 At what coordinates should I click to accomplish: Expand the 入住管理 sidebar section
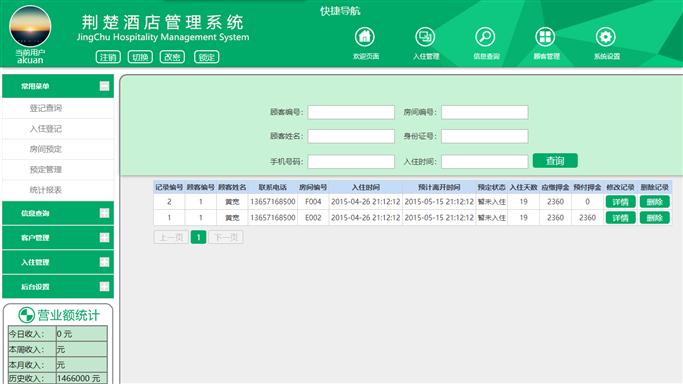pyautogui.click(x=104, y=262)
